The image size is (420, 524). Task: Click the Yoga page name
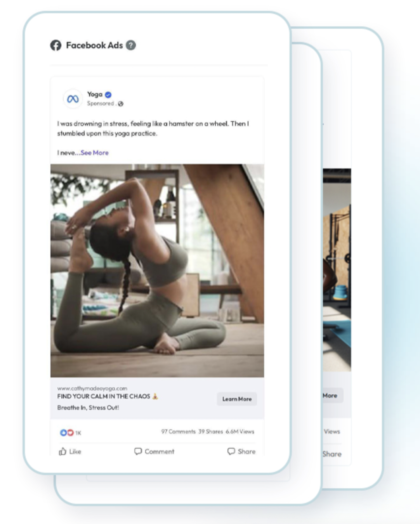[95, 94]
